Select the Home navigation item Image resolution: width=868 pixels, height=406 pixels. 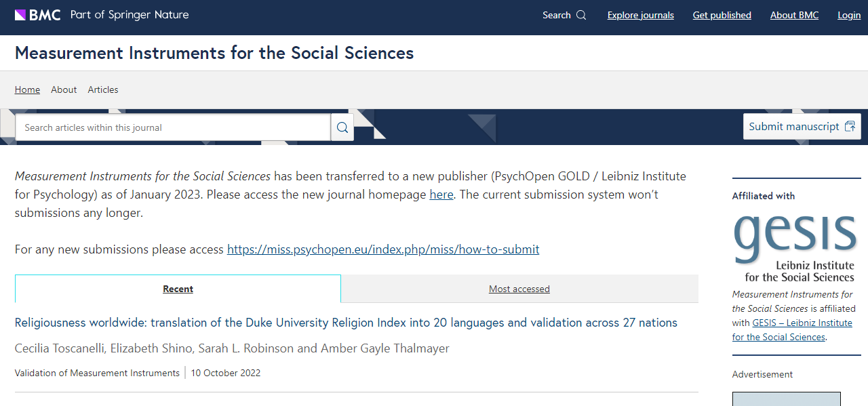[27, 89]
